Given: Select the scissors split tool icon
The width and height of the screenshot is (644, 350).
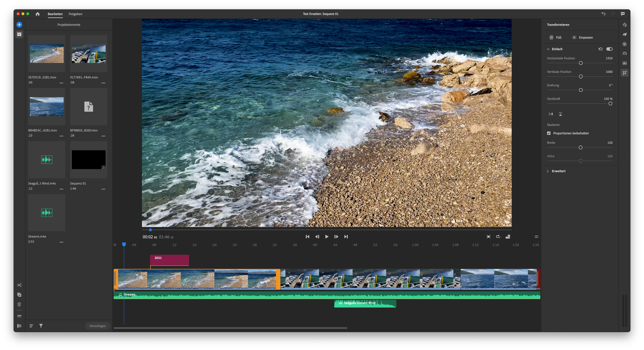Looking at the screenshot, I should (19, 285).
